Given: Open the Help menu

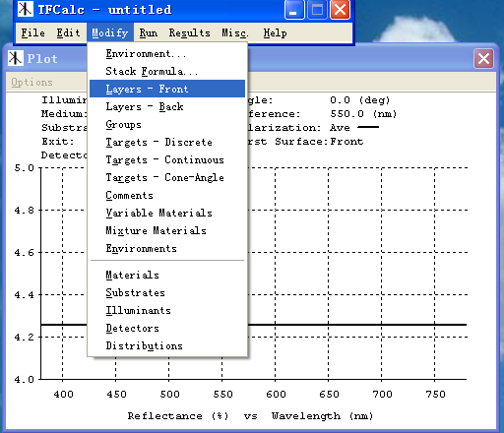Looking at the screenshot, I should point(275,32).
